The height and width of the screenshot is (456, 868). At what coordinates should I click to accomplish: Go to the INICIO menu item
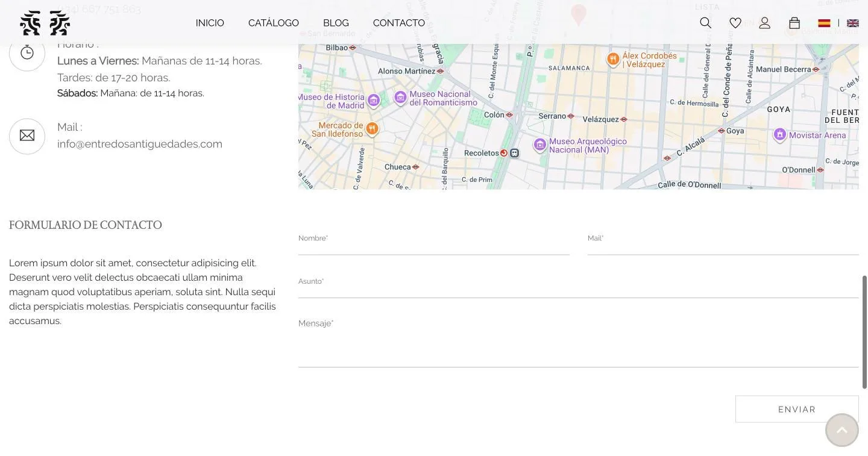point(210,23)
